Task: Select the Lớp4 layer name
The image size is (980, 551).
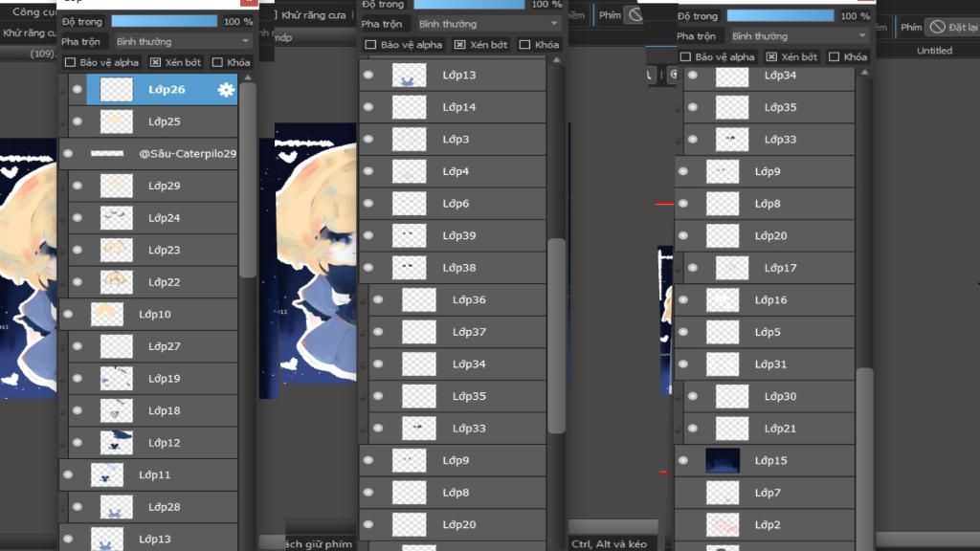Action: 456,171
